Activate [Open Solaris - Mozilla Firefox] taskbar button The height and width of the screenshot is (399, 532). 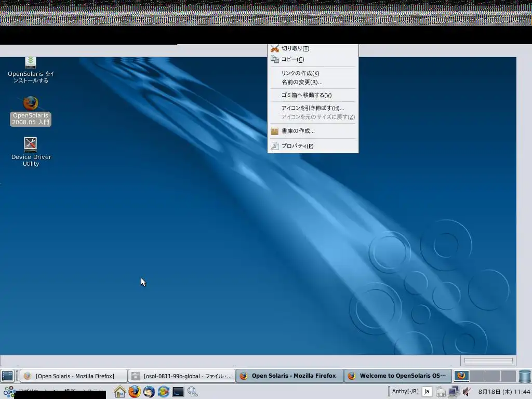(74, 376)
